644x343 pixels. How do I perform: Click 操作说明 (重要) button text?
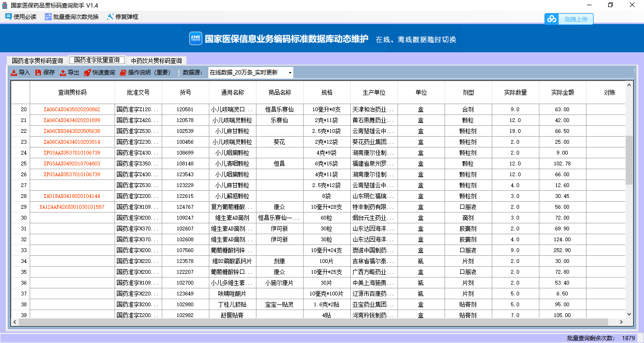coord(149,73)
